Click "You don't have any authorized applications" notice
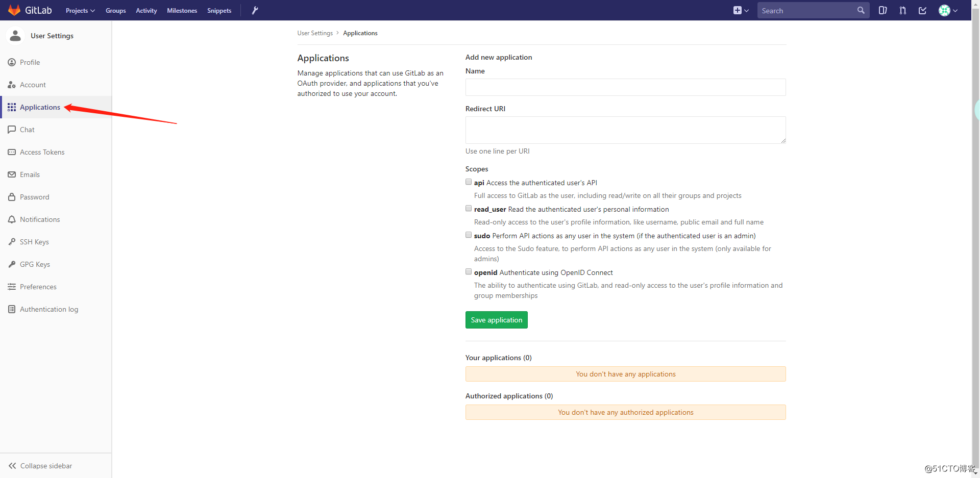The width and height of the screenshot is (980, 478). point(626,412)
